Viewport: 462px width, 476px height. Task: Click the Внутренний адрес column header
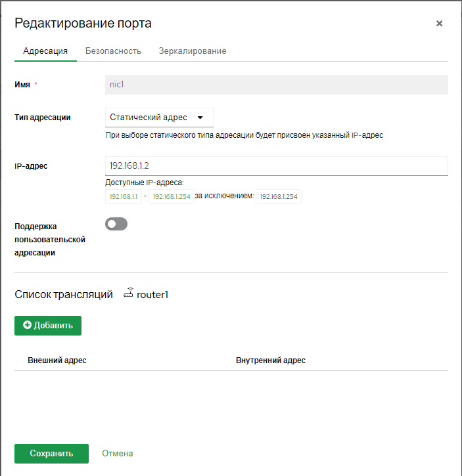tap(271, 360)
